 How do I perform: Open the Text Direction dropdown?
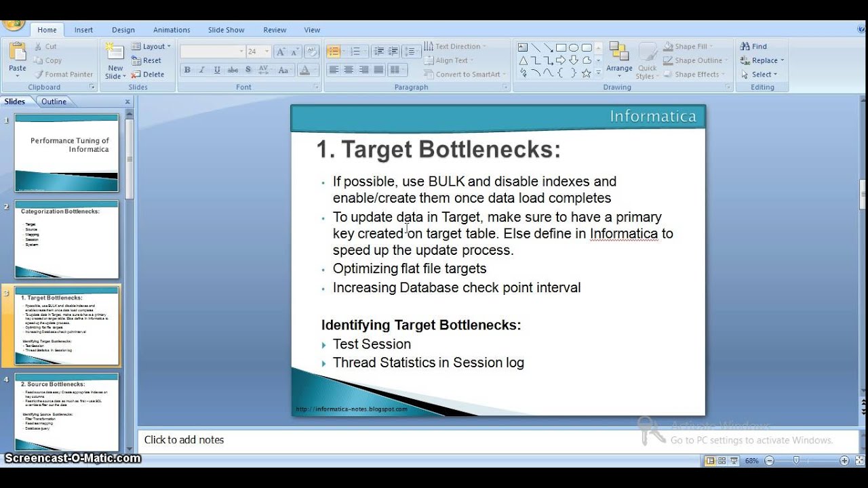[455, 46]
